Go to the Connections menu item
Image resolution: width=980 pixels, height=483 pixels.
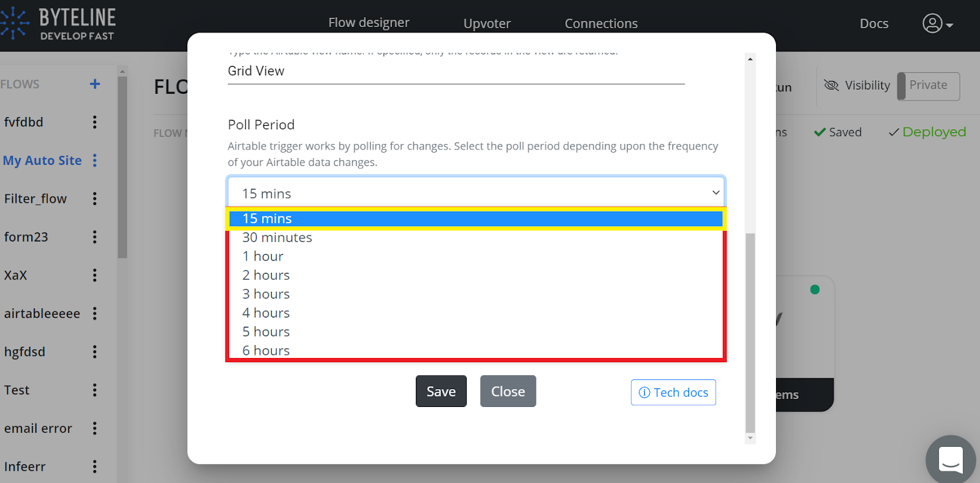click(x=601, y=24)
